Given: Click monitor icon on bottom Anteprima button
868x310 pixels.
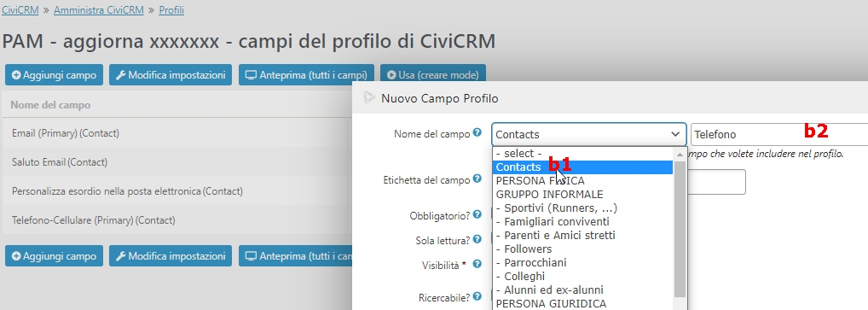Looking at the screenshot, I should click(x=252, y=256).
